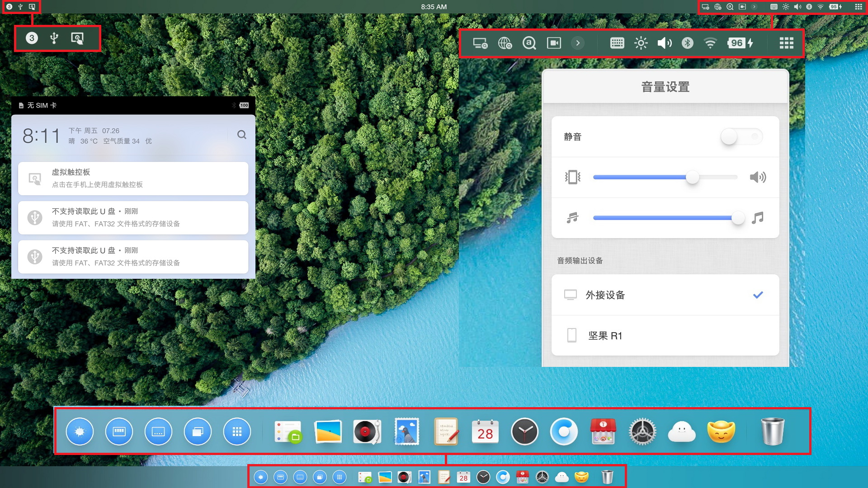The width and height of the screenshot is (868, 488).
Task: Open the system settings gear in the dock
Action: (x=642, y=432)
